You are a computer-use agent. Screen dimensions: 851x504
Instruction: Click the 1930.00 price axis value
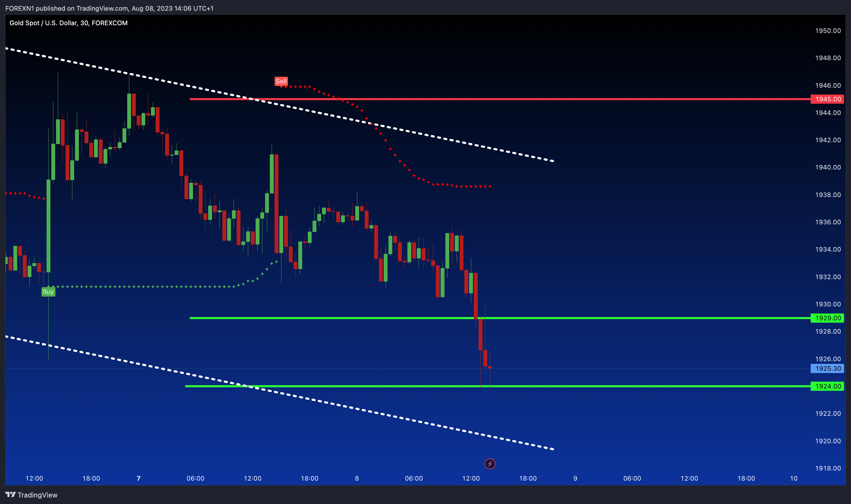point(828,304)
